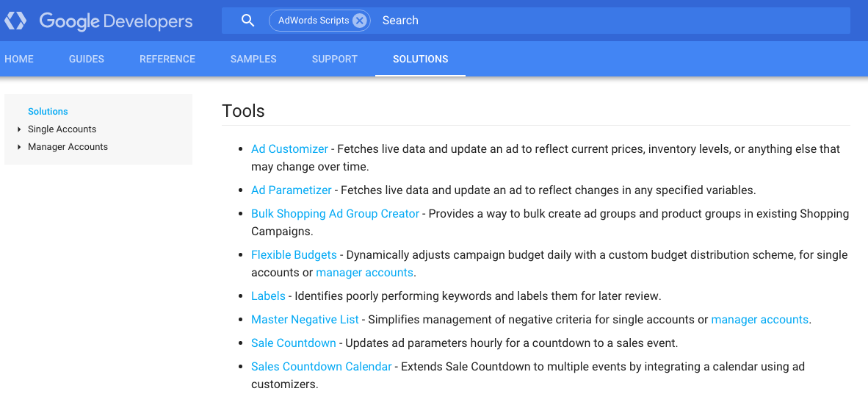This screenshot has width=868, height=419.
Task: Open the Labels solution link
Action: click(x=269, y=296)
